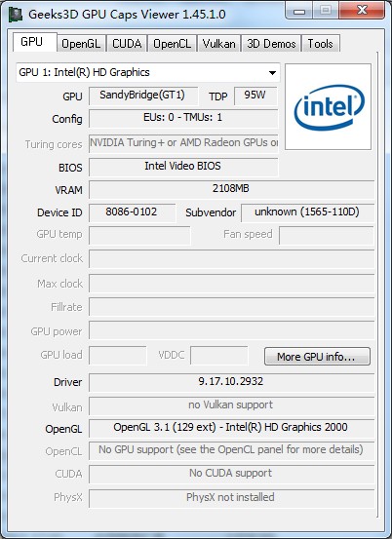Click the empty Fillrate field
The width and height of the screenshot is (392, 539).
pyautogui.click(x=231, y=307)
